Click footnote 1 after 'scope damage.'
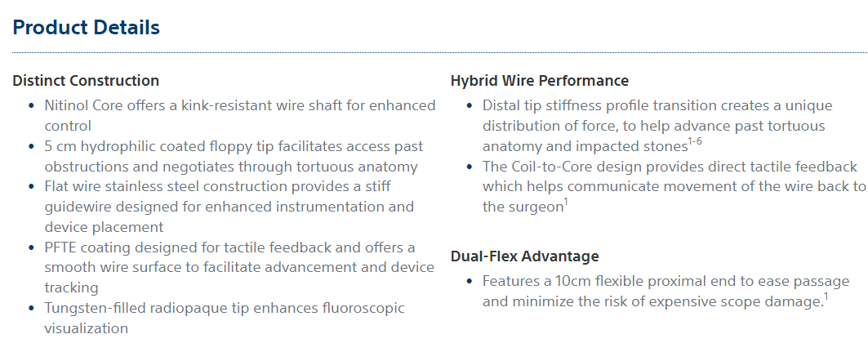Screen dimensions: 868x352 [826, 298]
